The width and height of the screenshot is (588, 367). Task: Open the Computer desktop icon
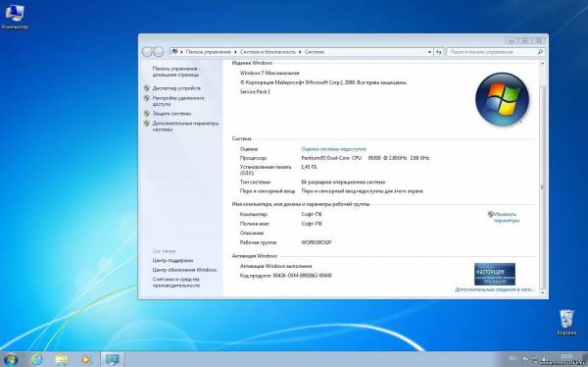pyautogui.click(x=15, y=17)
